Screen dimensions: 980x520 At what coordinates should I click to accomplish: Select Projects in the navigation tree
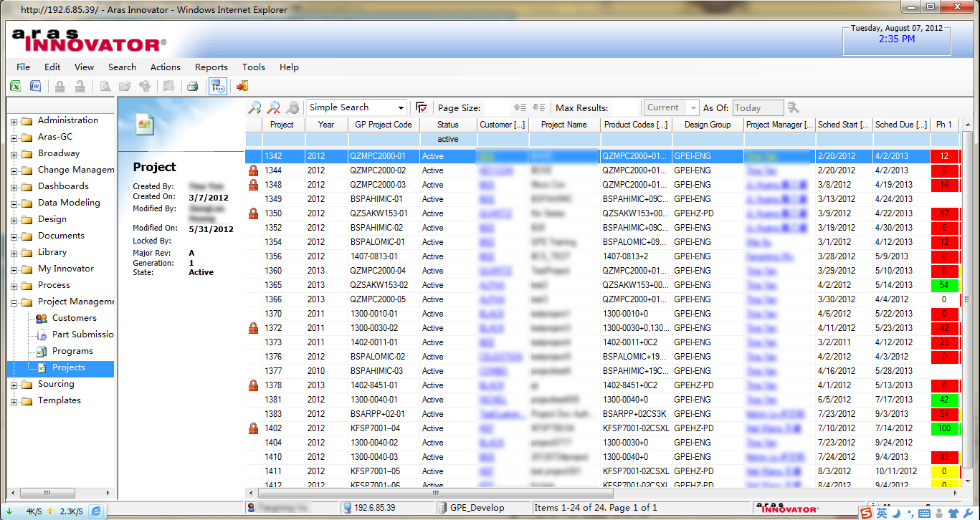pos(69,367)
